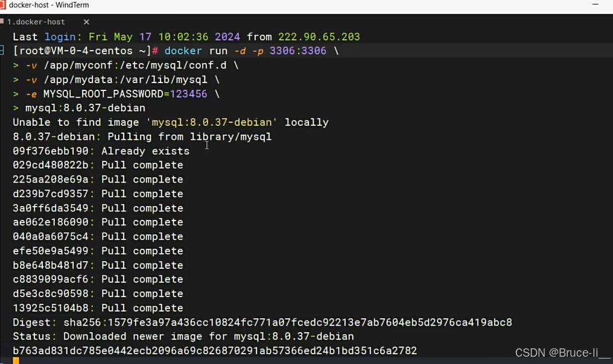Click layer ID ae062e186090
Image resolution: width=613 pixels, height=364 pixels.
[x=51, y=222]
